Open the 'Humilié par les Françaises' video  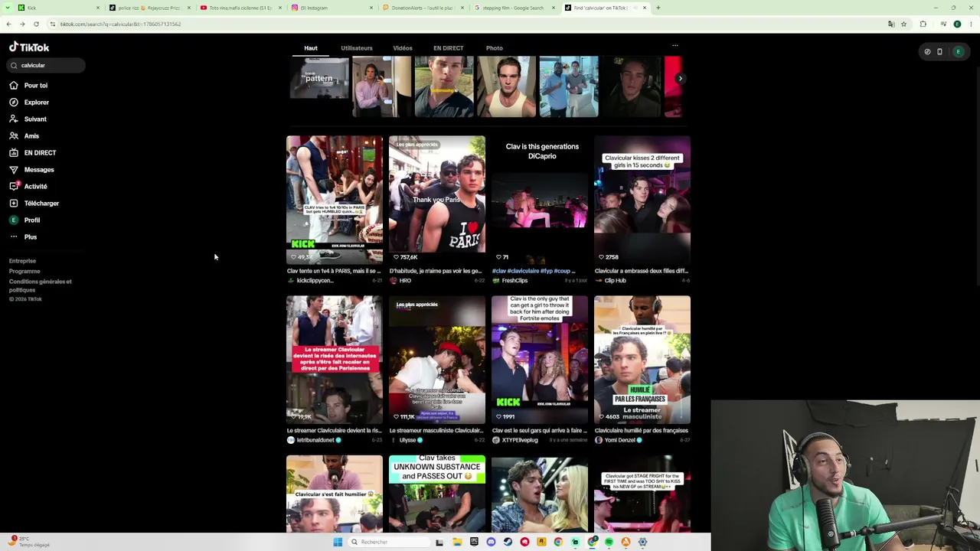coord(642,360)
